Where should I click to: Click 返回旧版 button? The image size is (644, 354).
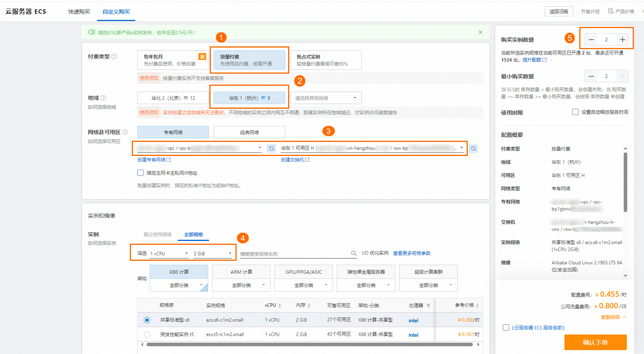[559, 11]
